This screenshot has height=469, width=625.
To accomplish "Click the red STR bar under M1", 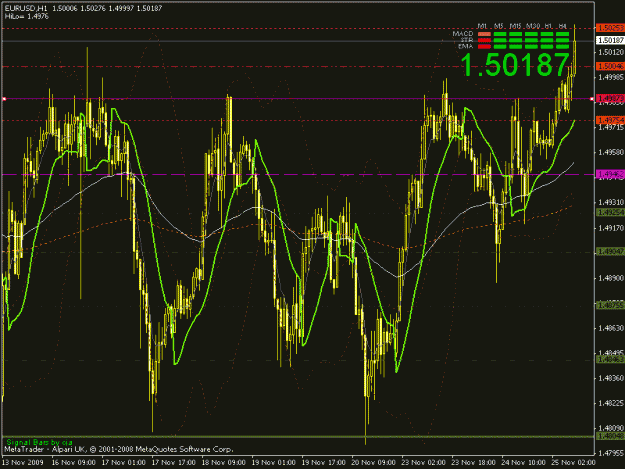I will [484, 40].
